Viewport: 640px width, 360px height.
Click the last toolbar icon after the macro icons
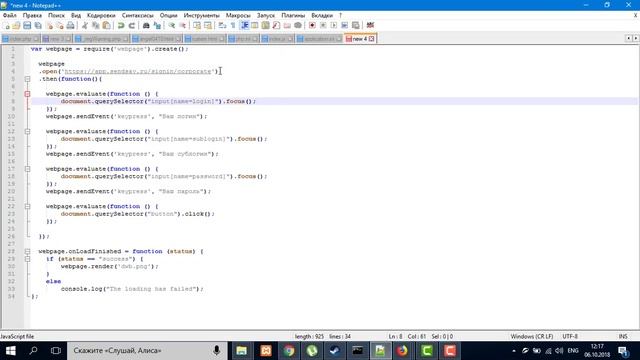[x=370, y=25]
